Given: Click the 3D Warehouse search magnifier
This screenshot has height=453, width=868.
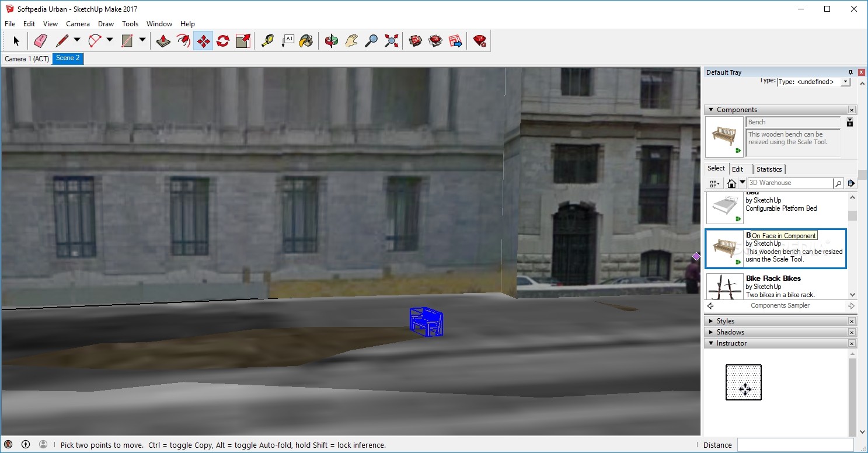Looking at the screenshot, I should (x=838, y=183).
